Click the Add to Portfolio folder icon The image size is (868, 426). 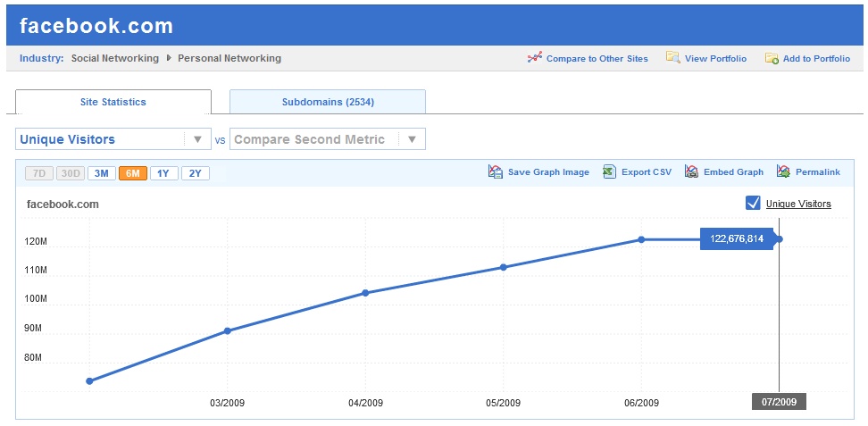coord(772,58)
